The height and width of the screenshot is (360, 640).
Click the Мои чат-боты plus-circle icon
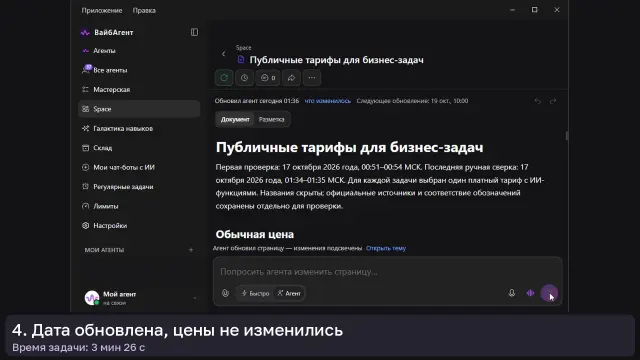point(85,167)
